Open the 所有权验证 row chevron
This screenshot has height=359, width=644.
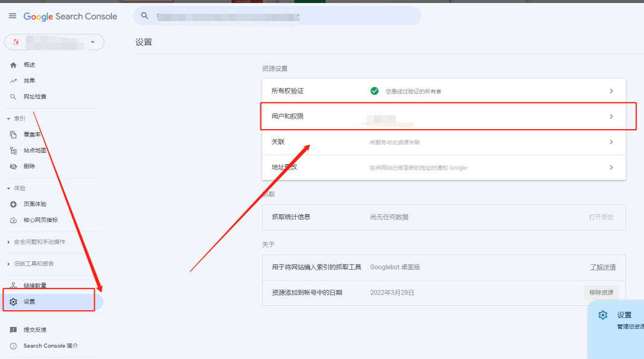click(611, 91)
